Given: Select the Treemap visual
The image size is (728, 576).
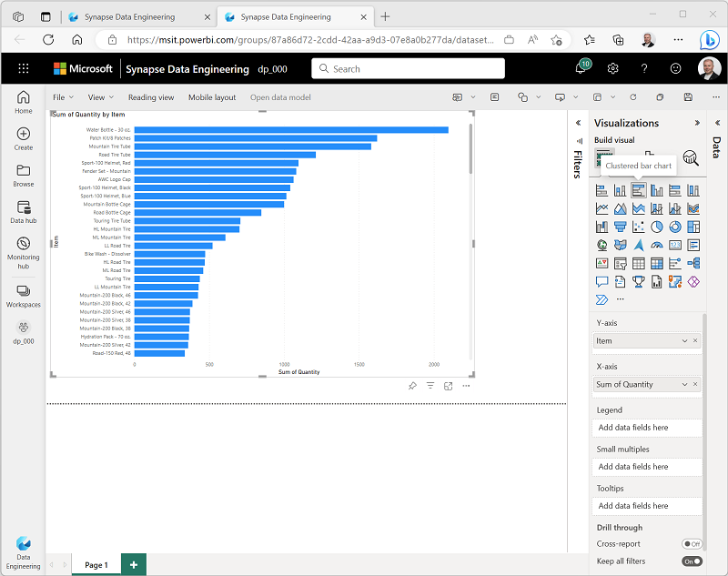Looking at the screenshot, I should 693,227.
